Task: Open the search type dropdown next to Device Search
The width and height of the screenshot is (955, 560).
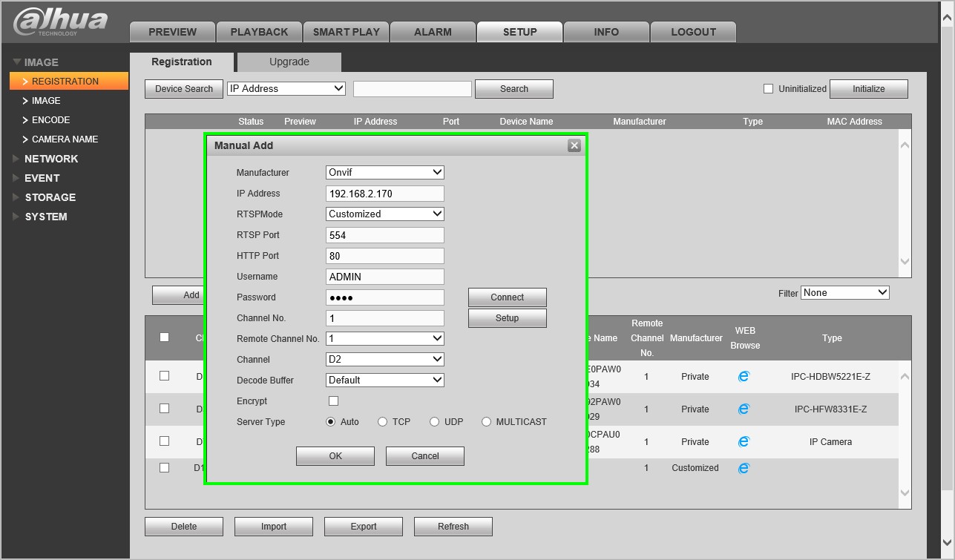Action: point(286,88)
